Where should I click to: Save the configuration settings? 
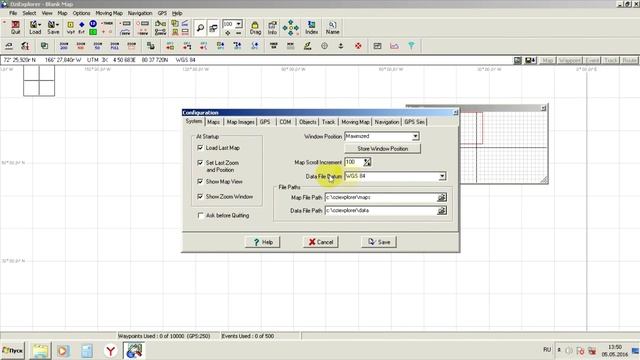click(379, 242)
